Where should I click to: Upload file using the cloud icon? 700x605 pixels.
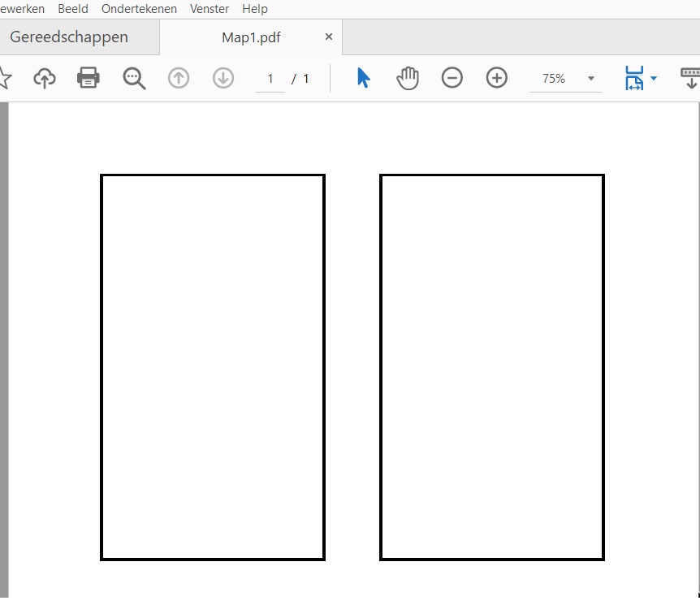coord(45,78)
